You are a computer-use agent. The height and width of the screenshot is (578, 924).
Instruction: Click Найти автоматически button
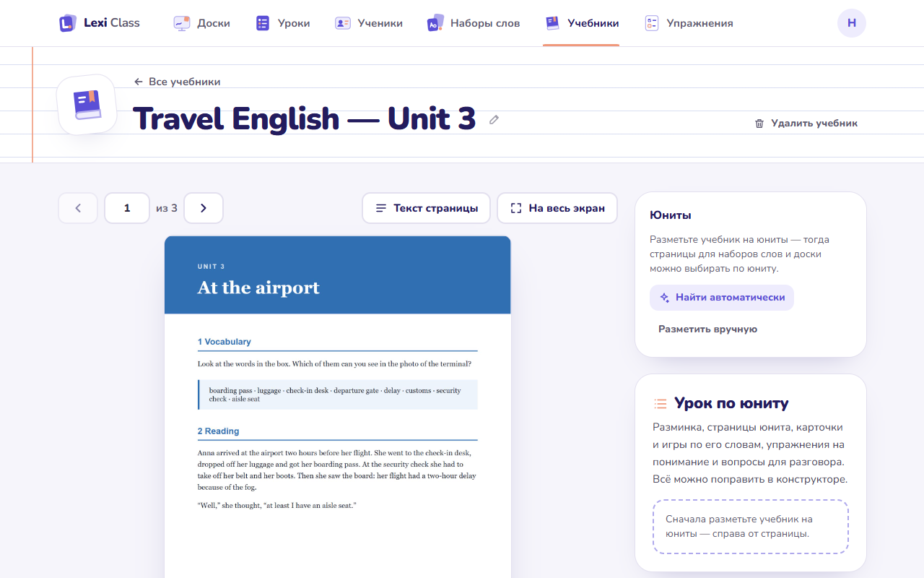[722, 298]
